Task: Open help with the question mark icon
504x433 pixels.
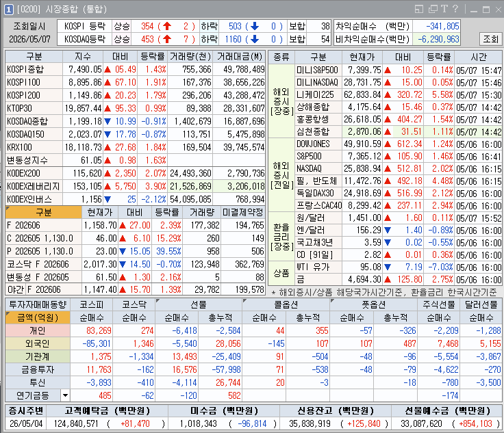Action: point(455,9)
